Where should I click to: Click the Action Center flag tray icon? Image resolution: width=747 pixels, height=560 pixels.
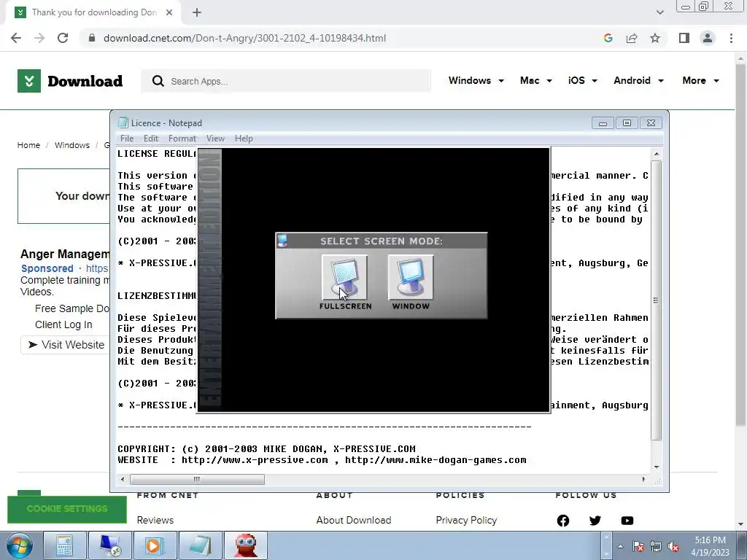pyautogui.click(x=638, y=547)
